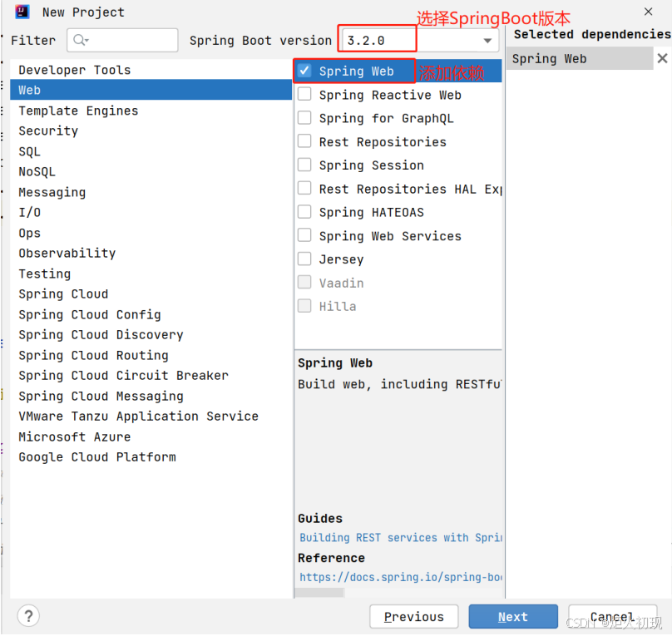The width and height of the screenshot is (672, 636).
Task: Click the disabled Vaadin checkbox
Action: (304, 283)
